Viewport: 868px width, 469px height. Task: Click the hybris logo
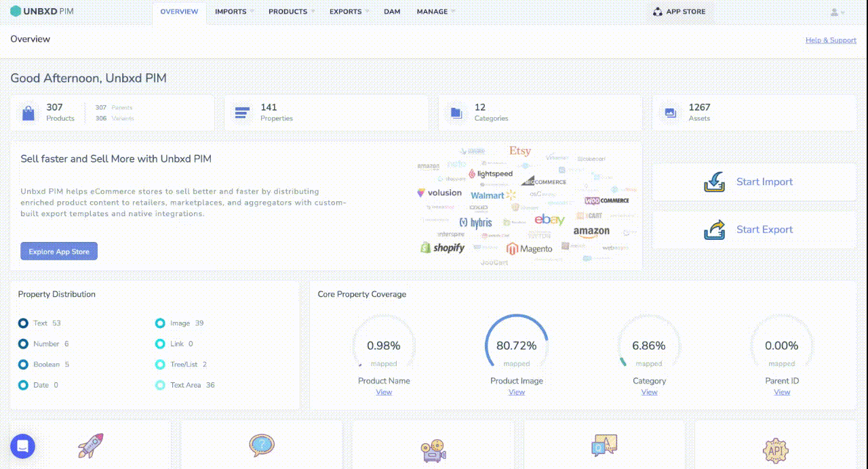(475, 222)
